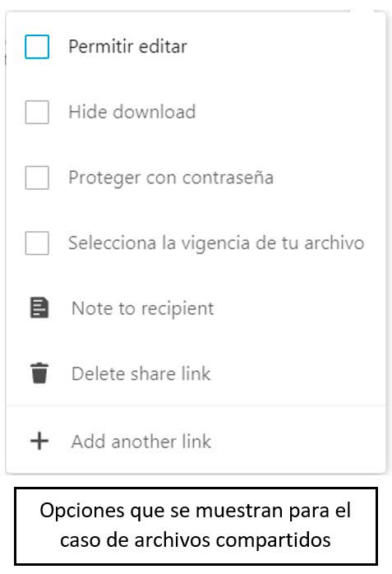Image resolution: width=392 pixels, height=574 pixels.
Task: Select the Add another link entry
Action: point(196,441)
